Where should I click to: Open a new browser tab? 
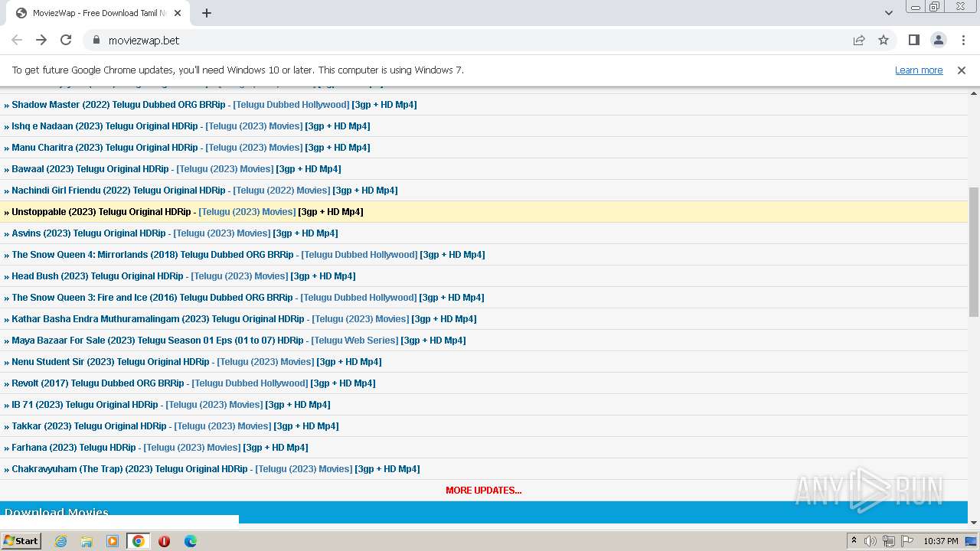tap(207, 13)
